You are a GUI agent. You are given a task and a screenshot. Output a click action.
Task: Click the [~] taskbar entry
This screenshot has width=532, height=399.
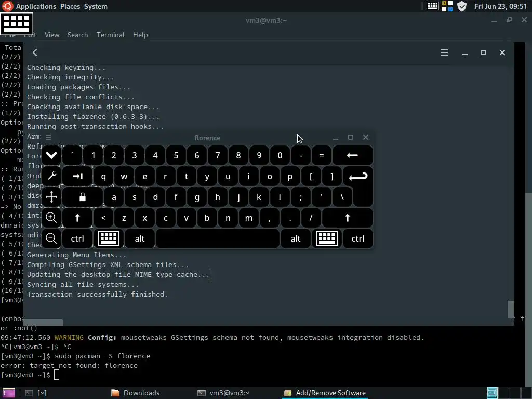tap(36, 393)
